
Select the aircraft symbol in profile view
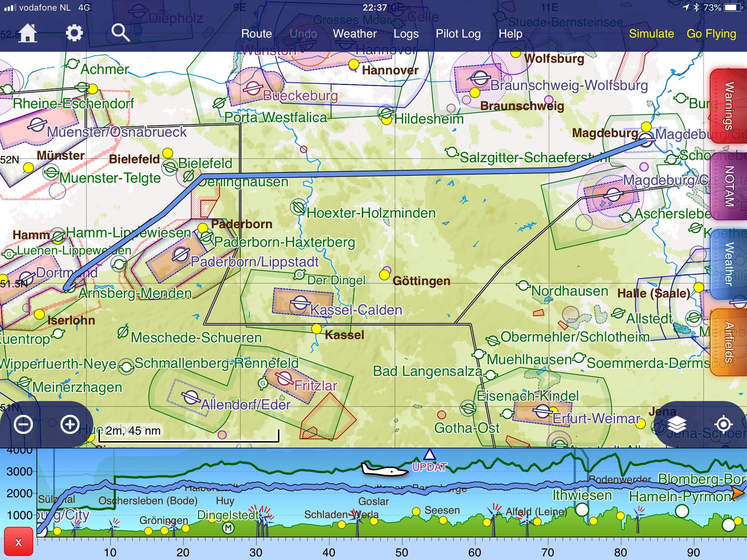coord(384,470)
